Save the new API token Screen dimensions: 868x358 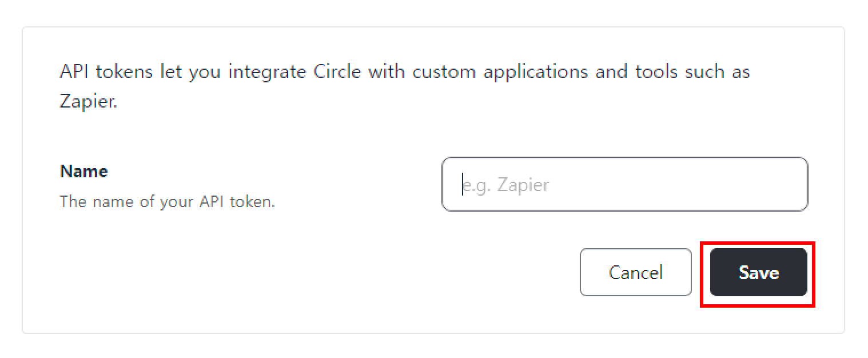pyautogui.click(x=758, y=272)
